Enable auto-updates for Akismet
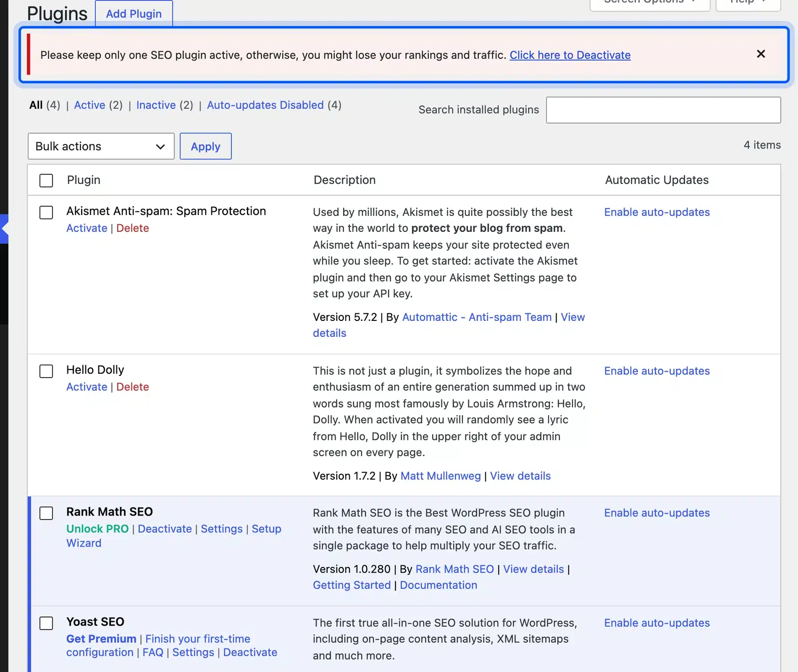Screen dimensions: 798x672 [x=657, y=212]
